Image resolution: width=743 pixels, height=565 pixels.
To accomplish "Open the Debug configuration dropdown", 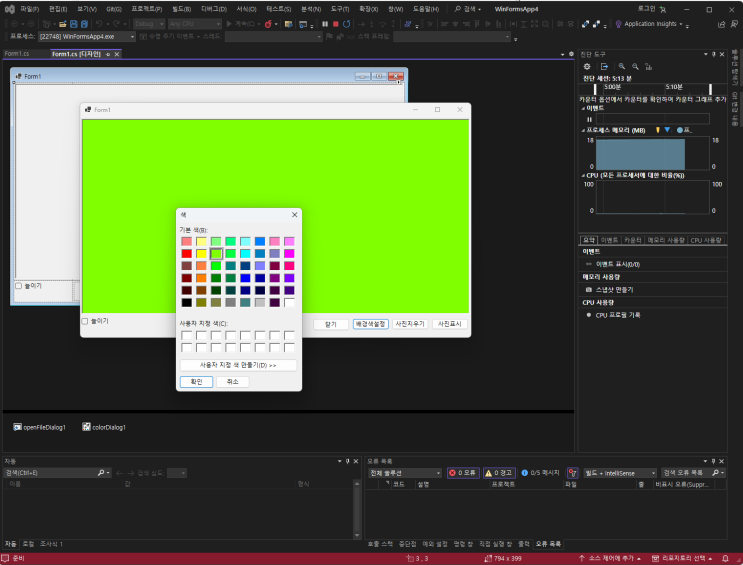I will (149, 24).
